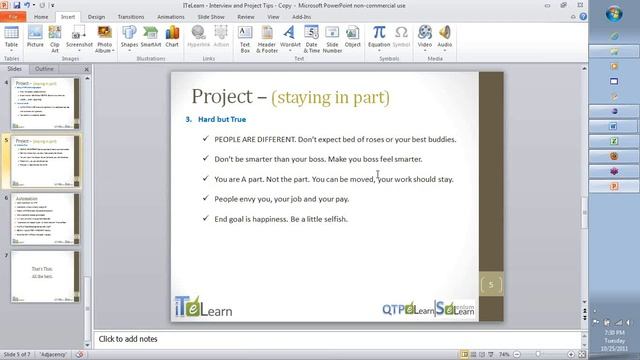Image resolution: width=640 pixels, height=360 pixels.
Task: Open PowerPoint Help question mark
Action: point(583,17)
